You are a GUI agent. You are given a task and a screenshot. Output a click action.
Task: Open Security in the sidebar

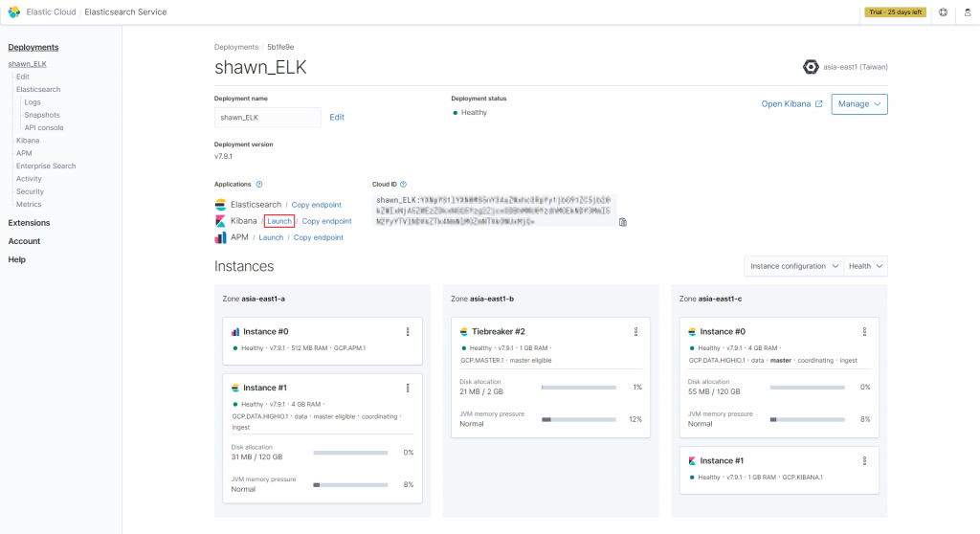pos(30,192)
